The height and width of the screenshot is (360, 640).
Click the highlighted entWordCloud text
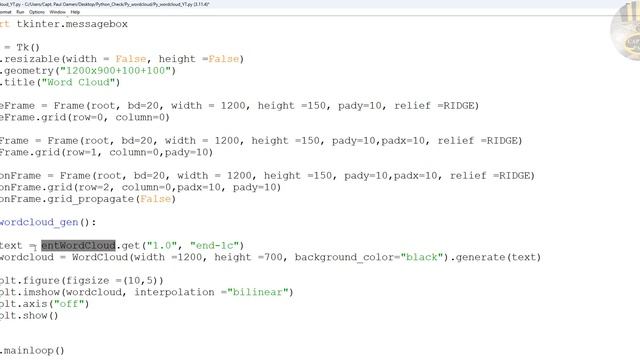tap(78, 245)
